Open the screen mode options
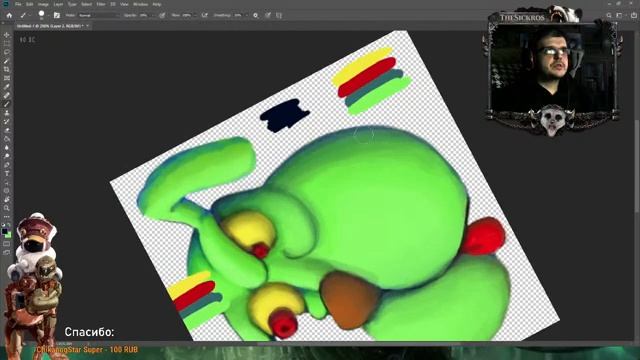 click(7, 253)
